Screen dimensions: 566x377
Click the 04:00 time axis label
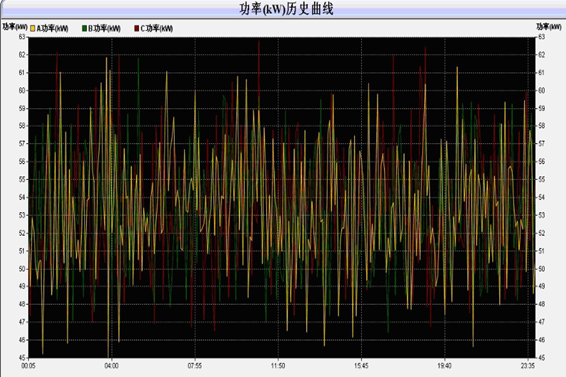pyautogui.click(x=112, y=366)
